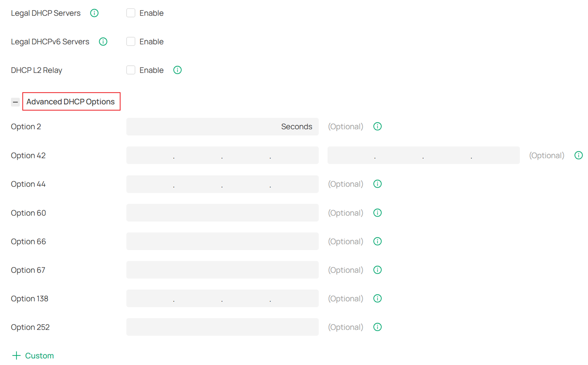Enable Legal DHCPv6 Servers
Viewport: 588px width, 365px height.
pos(130,41)
